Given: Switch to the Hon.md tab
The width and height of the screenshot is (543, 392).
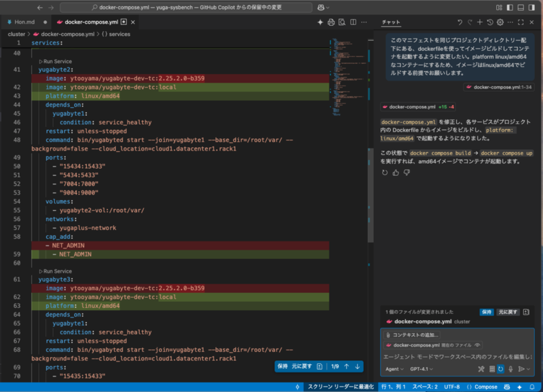Looking at the screenshot, I should [x=24, y=22].
